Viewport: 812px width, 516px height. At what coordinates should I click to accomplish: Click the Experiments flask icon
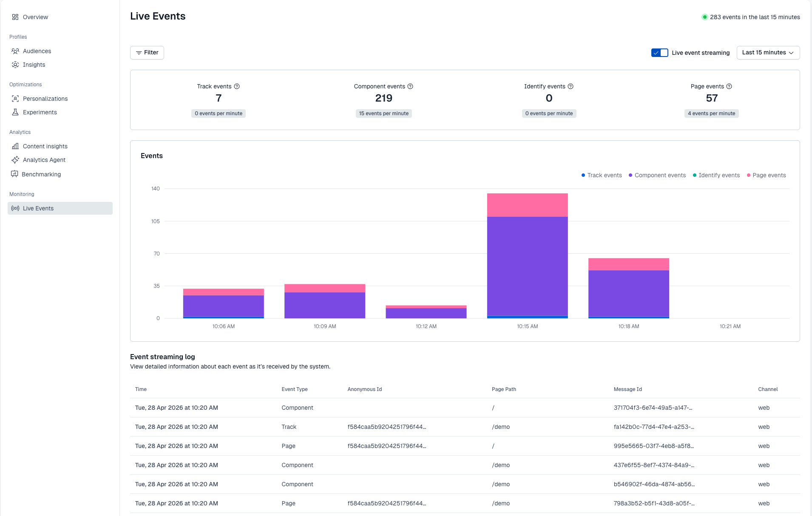pos(15,112)
